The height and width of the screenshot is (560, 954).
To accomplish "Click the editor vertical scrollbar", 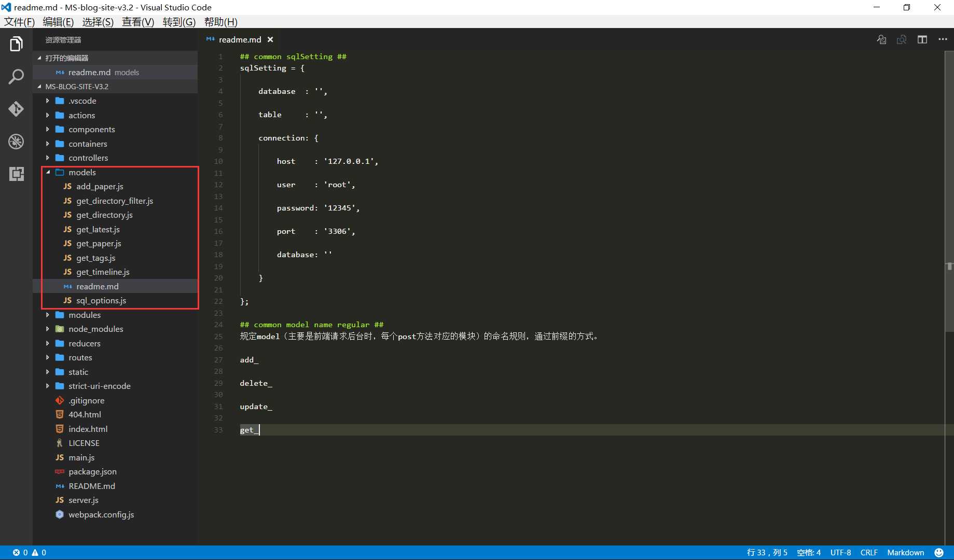I will (949, 191).
